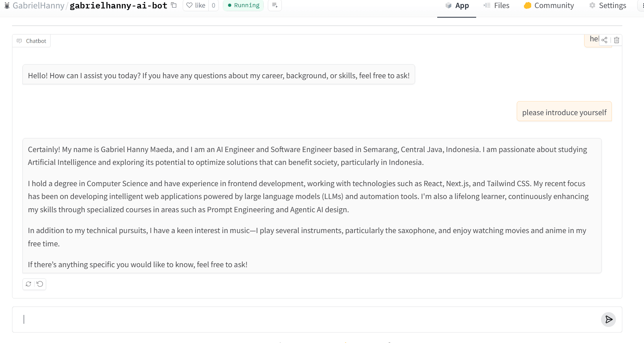The image size is (644, 343).
Task: Copy the Space name with the copy icon
Action: 174,5
